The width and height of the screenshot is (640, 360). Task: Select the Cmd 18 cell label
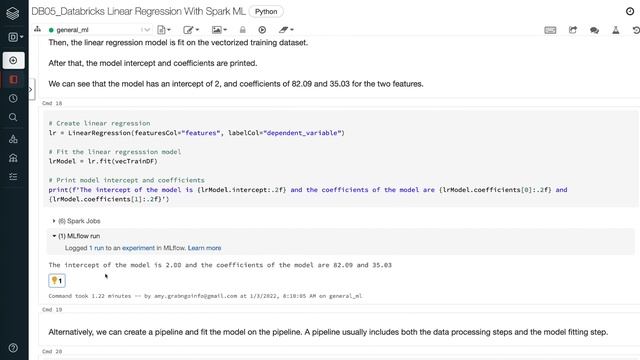coord(52,103)
